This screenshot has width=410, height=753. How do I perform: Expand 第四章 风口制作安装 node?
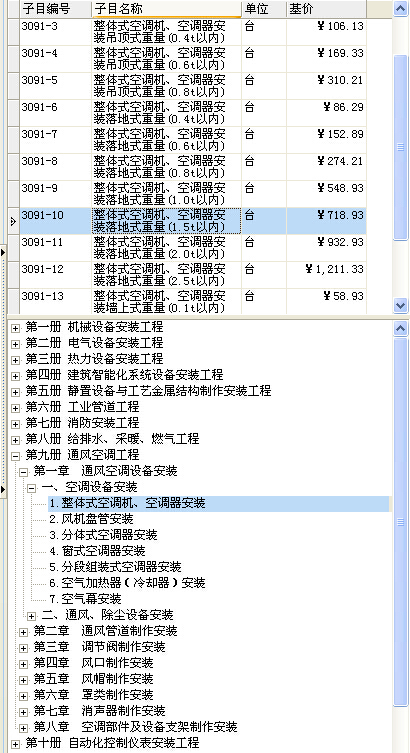24,664
